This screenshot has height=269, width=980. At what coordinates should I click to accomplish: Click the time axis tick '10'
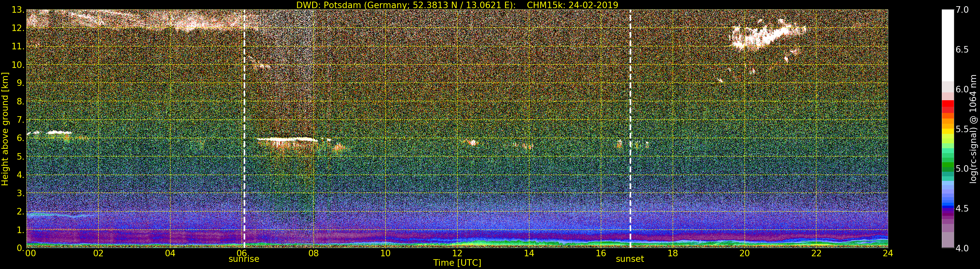pyautogui.click(x=385, y=253)
